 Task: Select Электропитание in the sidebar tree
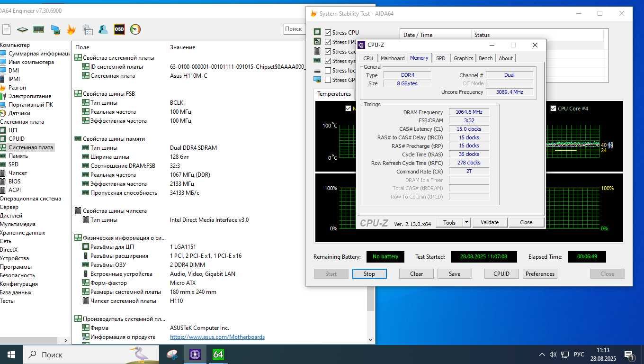click(30, 96)
